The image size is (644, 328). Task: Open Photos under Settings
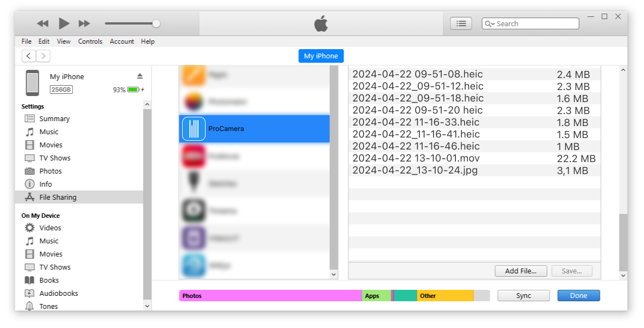50,171
